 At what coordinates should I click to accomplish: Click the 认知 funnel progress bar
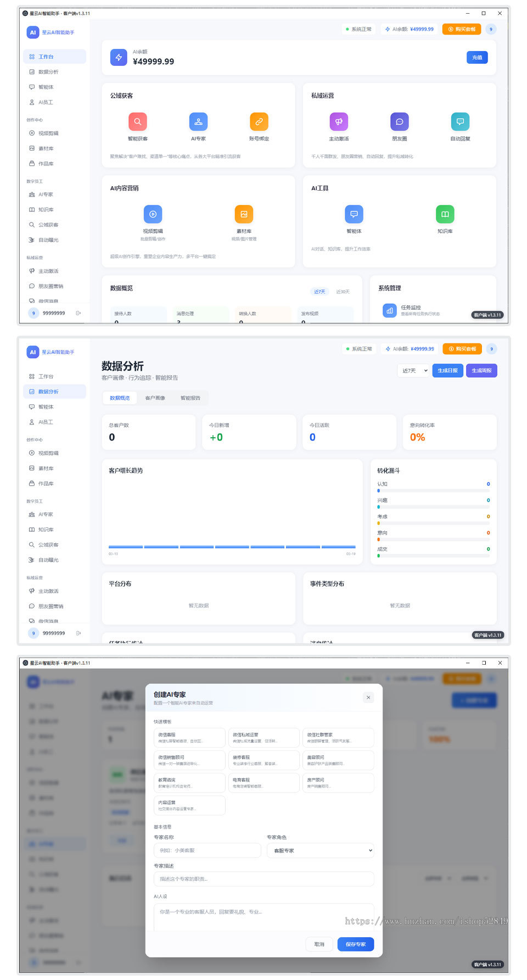tap(434, 491)
